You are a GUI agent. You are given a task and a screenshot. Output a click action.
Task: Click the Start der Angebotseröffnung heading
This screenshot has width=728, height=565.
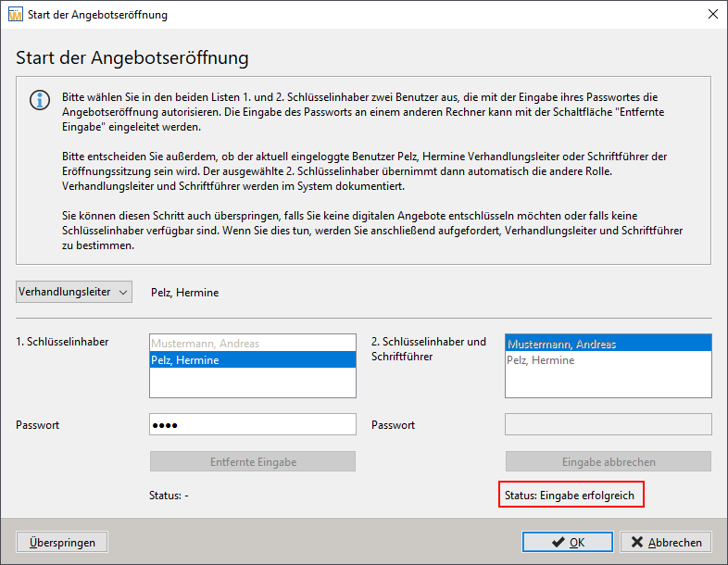click(132, 58)
